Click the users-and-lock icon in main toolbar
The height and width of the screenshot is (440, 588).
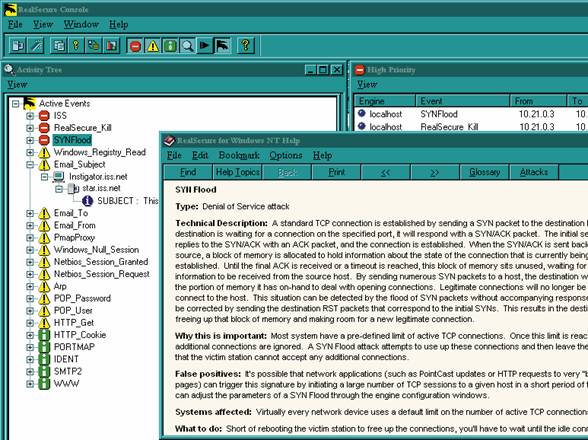[x=93, y=46]
